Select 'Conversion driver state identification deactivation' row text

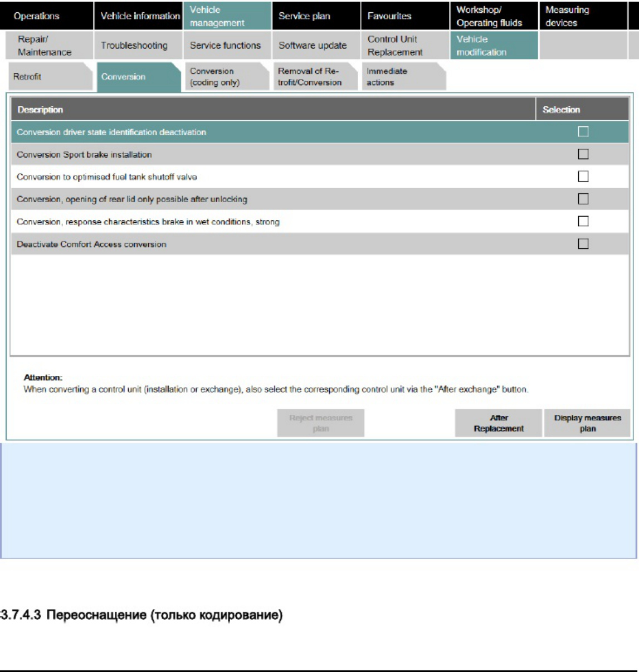[x=111, y=132]
